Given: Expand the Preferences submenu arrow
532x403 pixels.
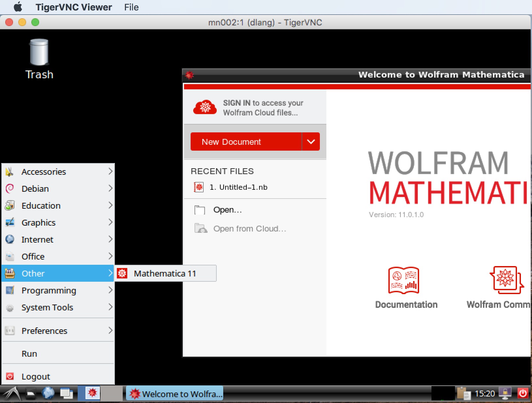Looking at the screenshot, I should (110, 330).
